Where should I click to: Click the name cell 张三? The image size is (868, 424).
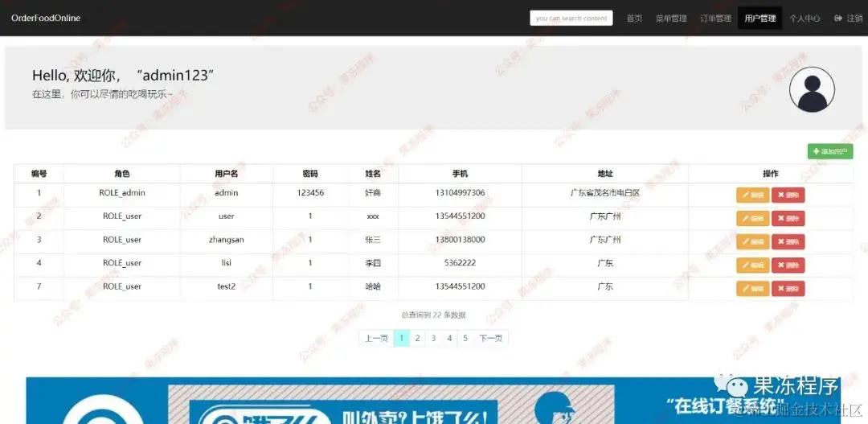click(373, 240)
